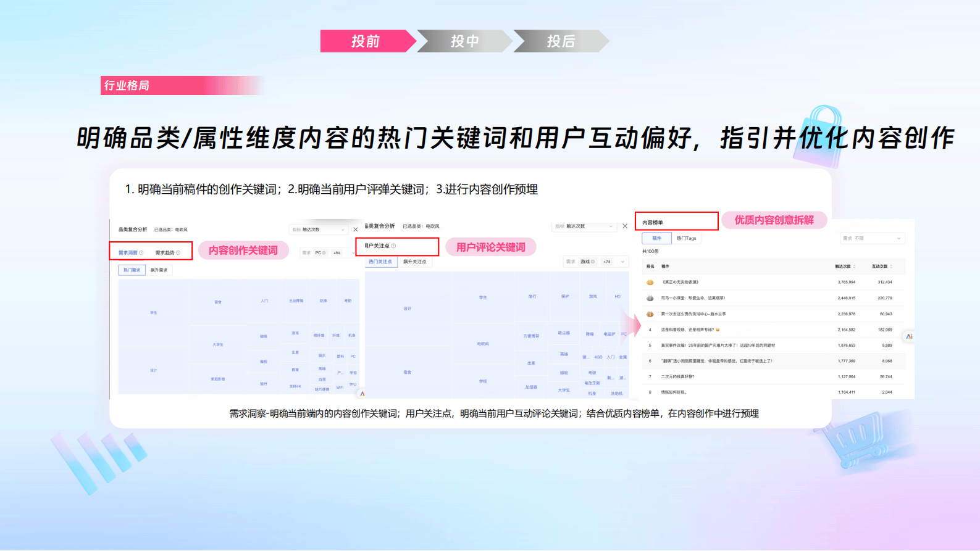
Task: Switch to 飙升需求 toggle button
Action: tap(159, 270)
